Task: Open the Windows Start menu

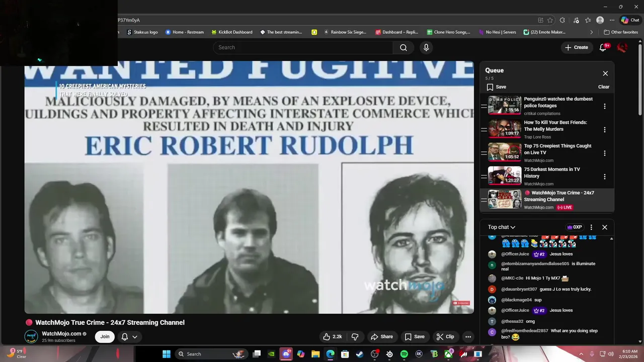Action: tap(167, 354)
